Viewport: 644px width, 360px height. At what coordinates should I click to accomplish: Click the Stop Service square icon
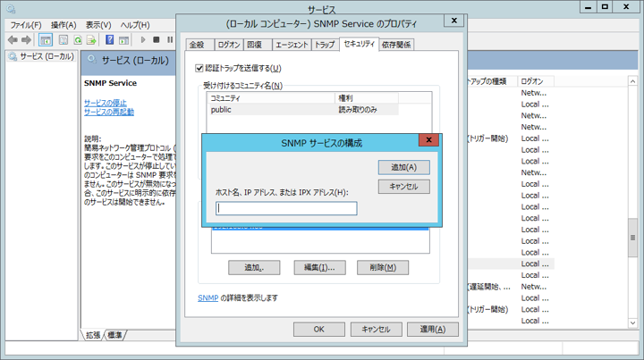(156, 40)
